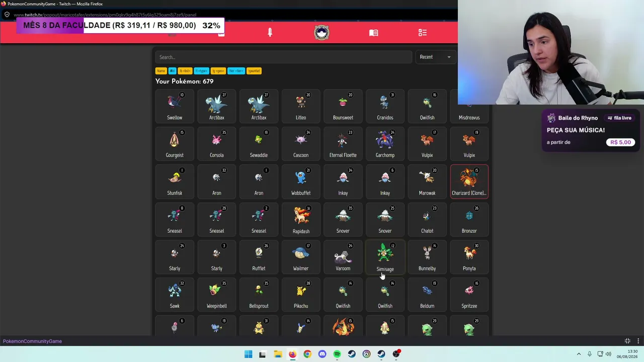Viewport: 644px width, 362px height.
Task: Apply the gen filter tag
Action: point(218,71)
